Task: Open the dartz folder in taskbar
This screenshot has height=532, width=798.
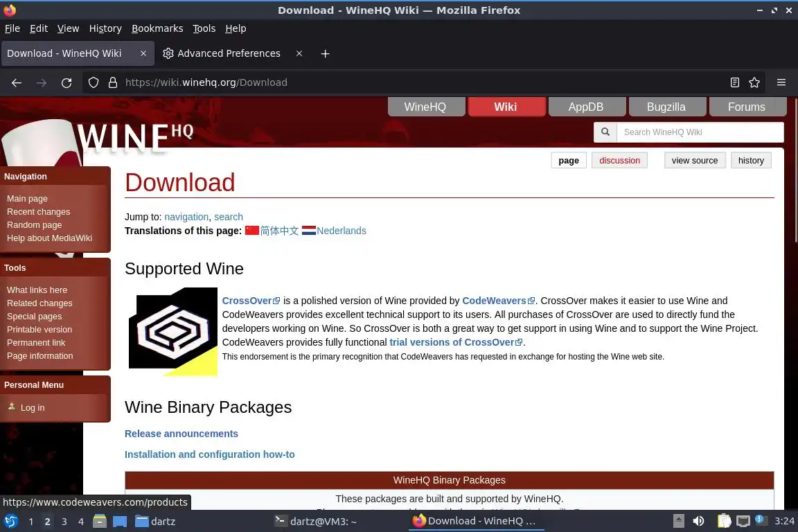Action: pos(155,522)
